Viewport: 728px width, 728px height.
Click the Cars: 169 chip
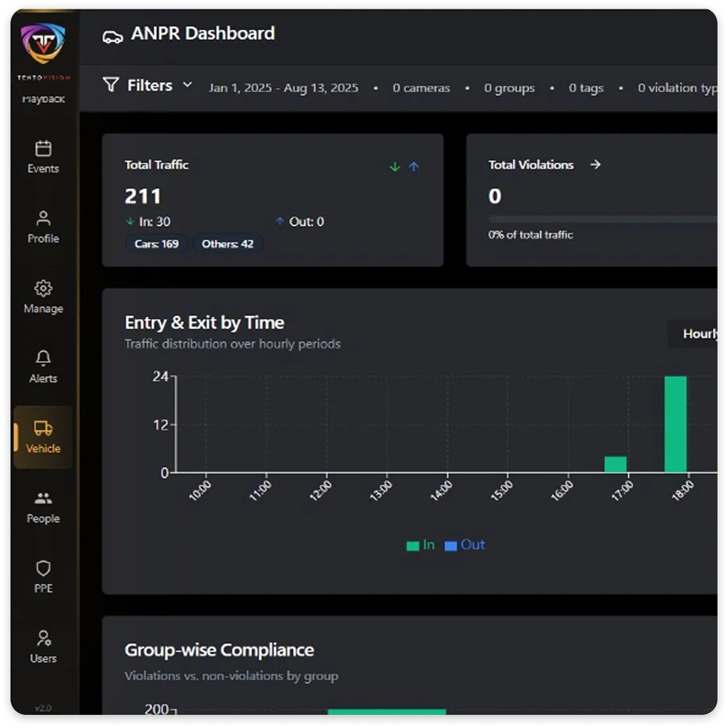(x=156, y=244)
